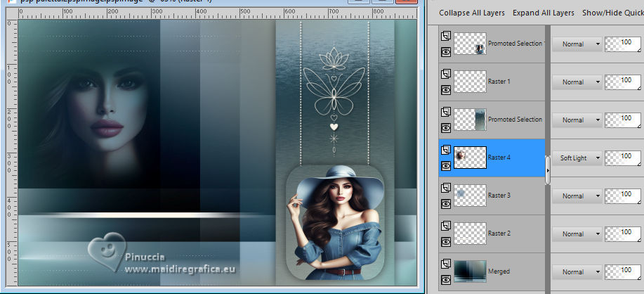The height and width of the screenshot is (294, 644).
Task: Click opacity field of Merged layer
Action: tap(623, 271)
